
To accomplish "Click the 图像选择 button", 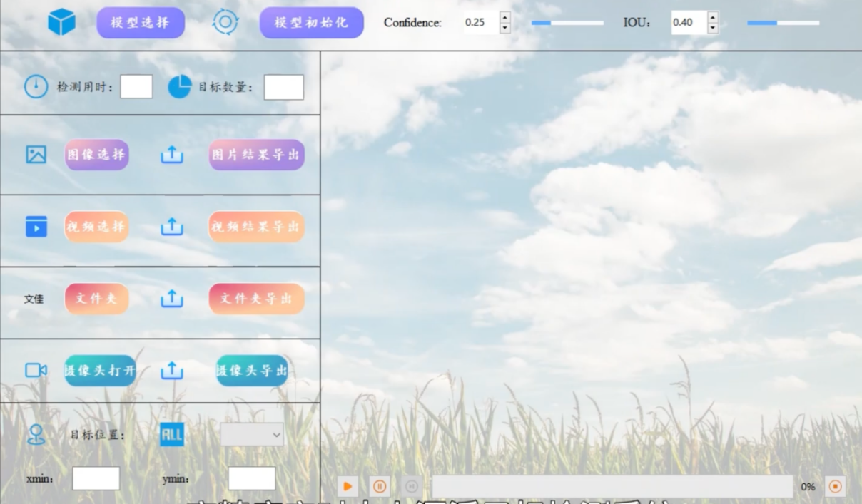I will click(96, 155).
